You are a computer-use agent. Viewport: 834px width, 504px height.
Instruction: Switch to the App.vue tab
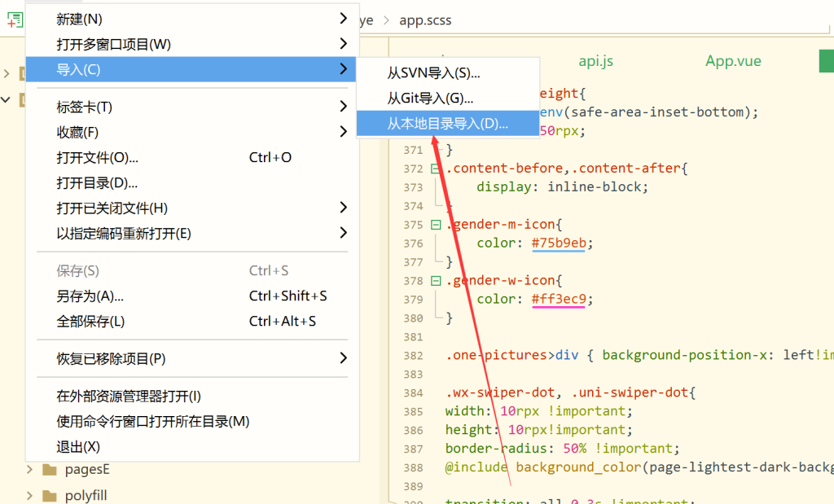click(732, 61)
